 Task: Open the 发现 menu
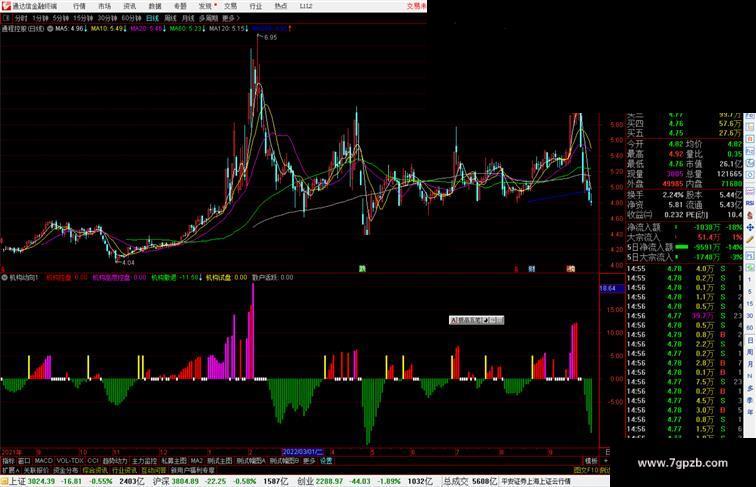205,6
